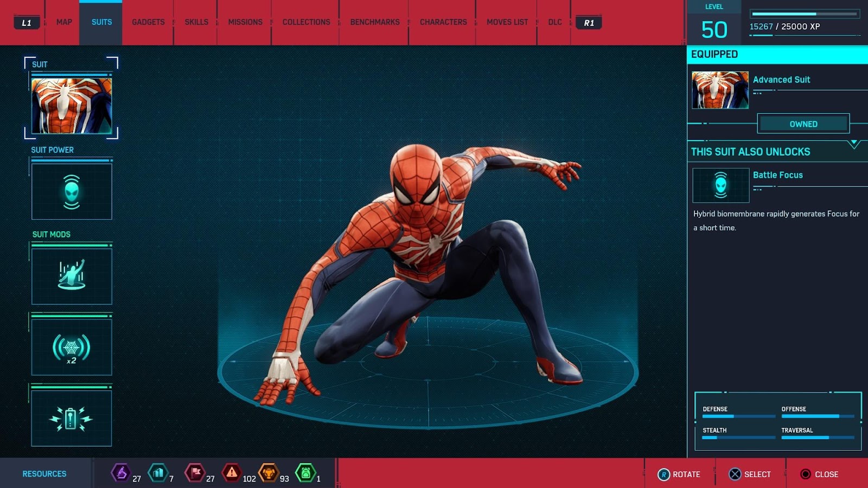The height and width of the screenshot is (488, 868).
Task: Click the TRAVERSAL stat bar
Action: point(818,438)
